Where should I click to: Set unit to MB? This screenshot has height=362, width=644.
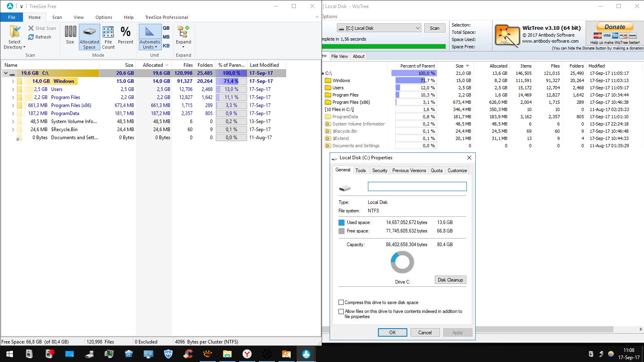point(166,37)
